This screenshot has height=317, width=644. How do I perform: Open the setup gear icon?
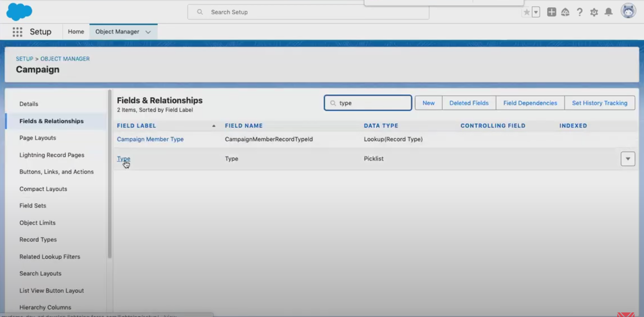594,12
